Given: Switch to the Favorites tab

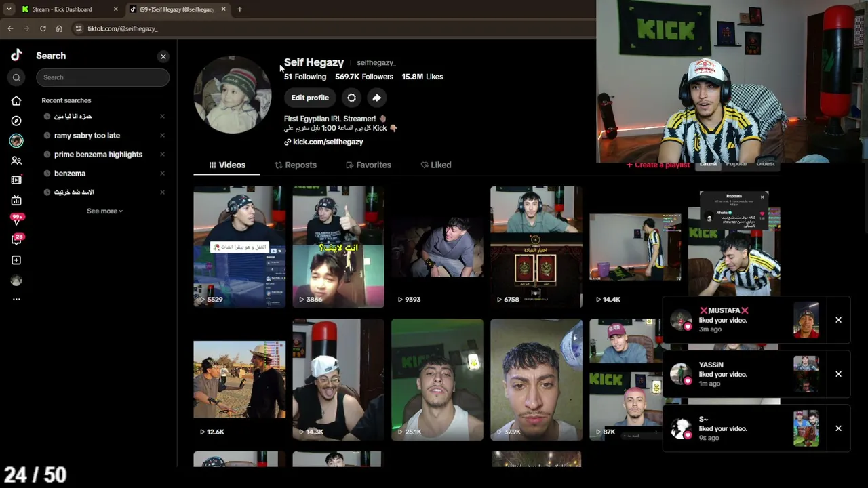Looking at the screenshot, I should tap(368, 165).
